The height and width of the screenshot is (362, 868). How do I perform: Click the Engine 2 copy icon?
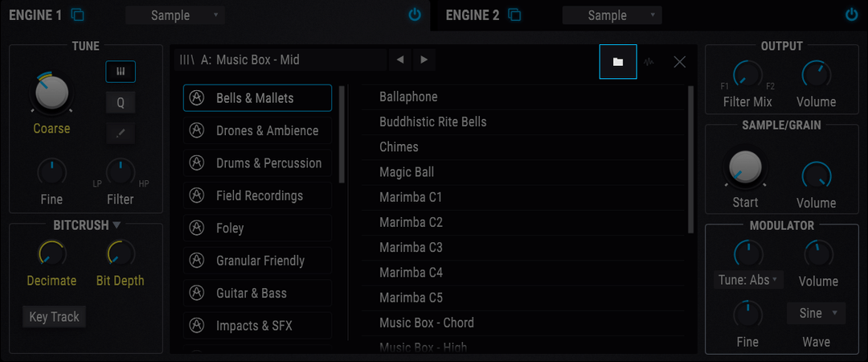pos(515,15)
